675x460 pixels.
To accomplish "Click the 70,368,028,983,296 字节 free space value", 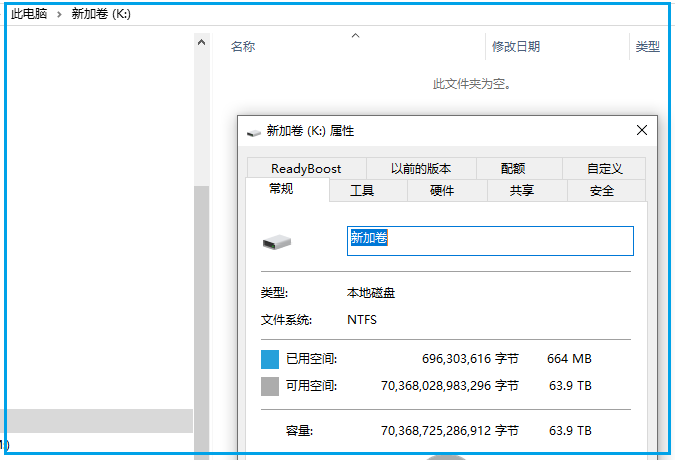I will 449,386.
